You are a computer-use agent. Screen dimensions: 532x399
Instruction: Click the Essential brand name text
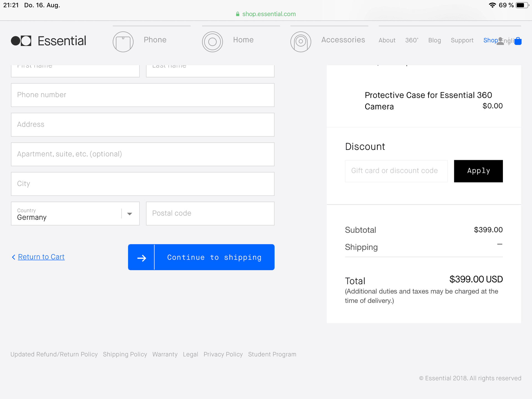pos(62,41)
